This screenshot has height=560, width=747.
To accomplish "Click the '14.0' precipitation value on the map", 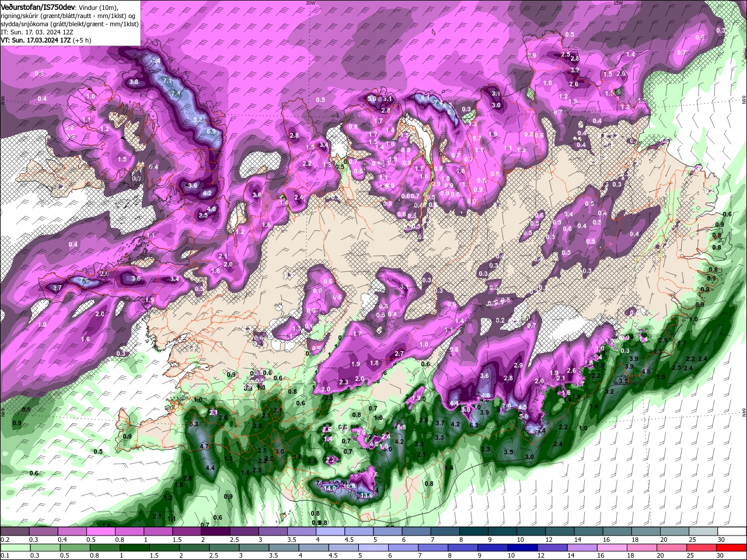I will click(330, 488).
